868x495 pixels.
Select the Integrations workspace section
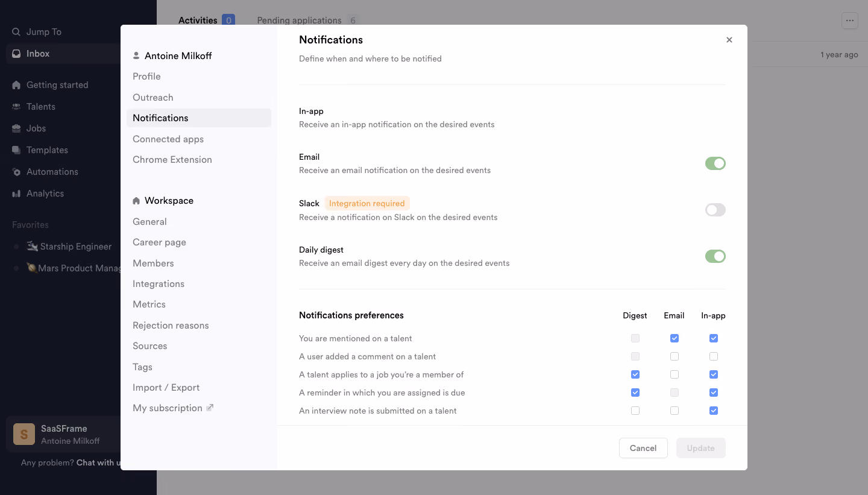pos(199,283)
